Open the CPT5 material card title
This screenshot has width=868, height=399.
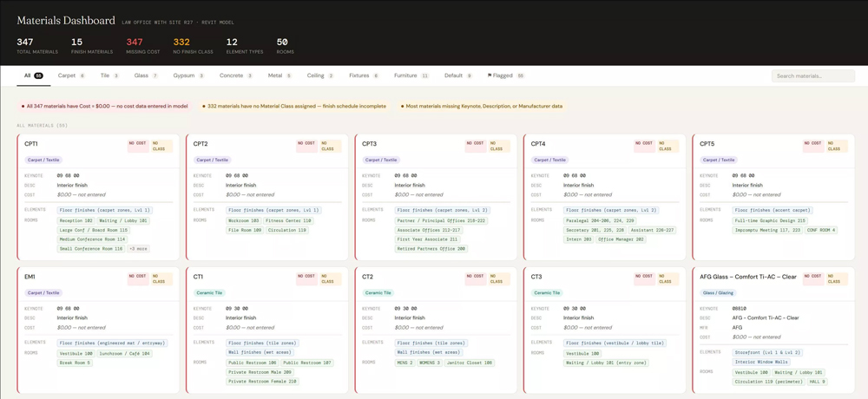707,144
